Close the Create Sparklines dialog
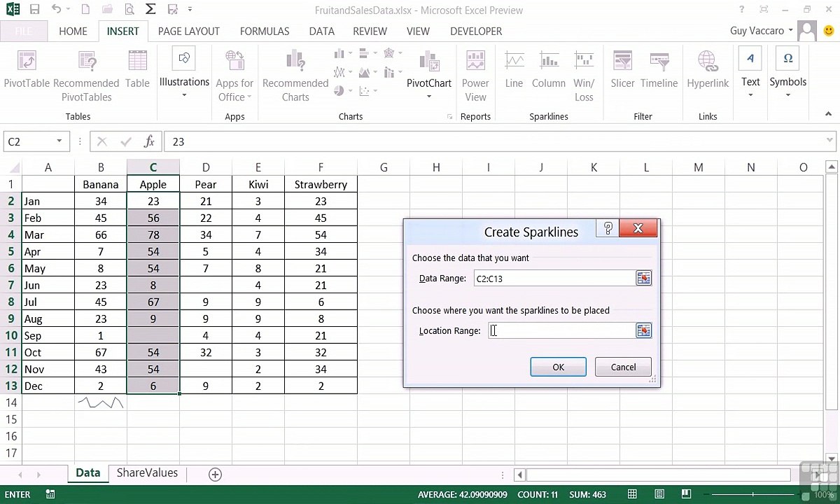The image size is (840, 504). pos(638,227)
